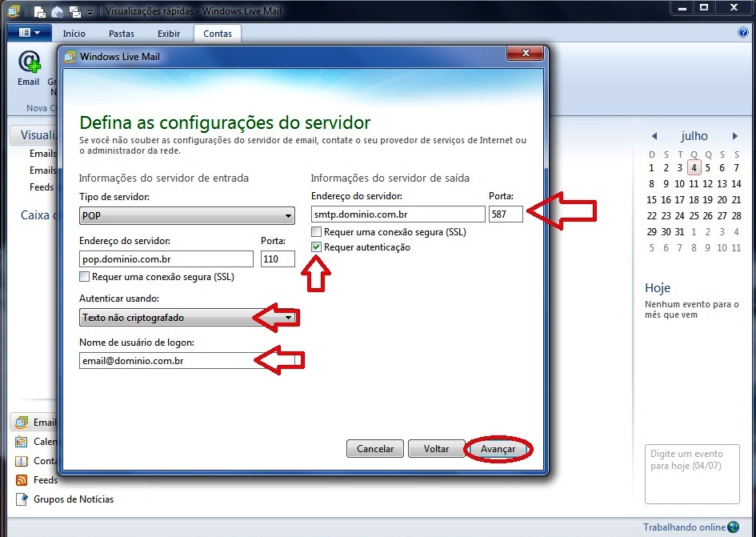Go to next month in the calendar
Image resolution: width=756 pixels, height=537 pixels.
pos(734,136)
